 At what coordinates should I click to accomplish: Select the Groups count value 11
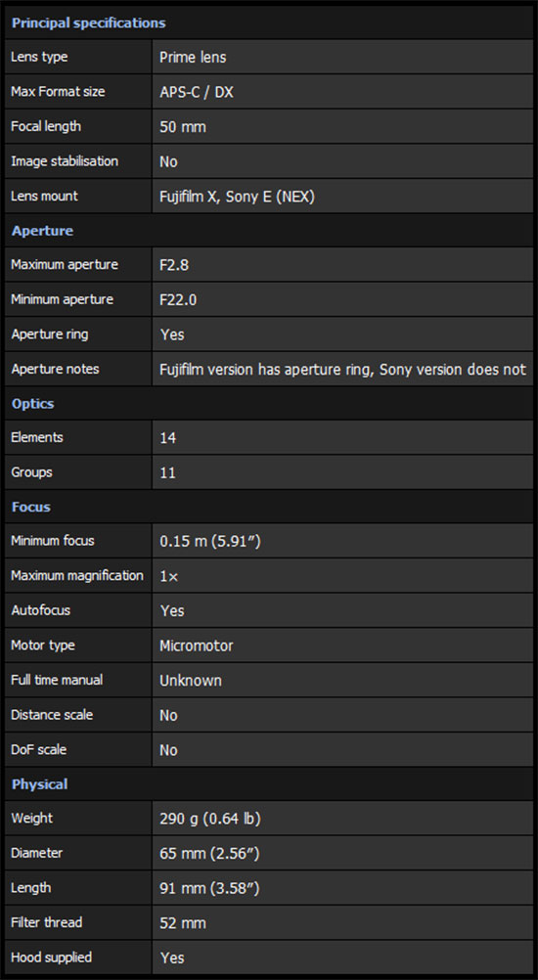pos(167,472)
